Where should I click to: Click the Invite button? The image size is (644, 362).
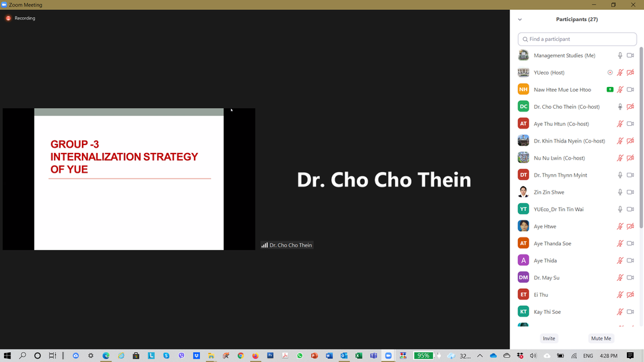pos(549,338)
